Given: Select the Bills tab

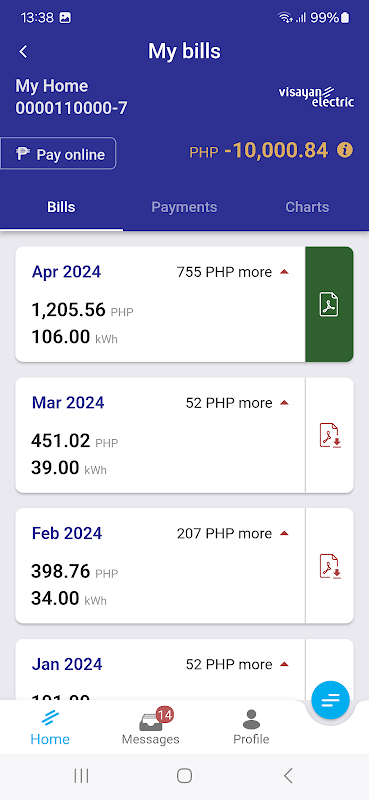Looking at the screenshot, I should click(61, 207).
